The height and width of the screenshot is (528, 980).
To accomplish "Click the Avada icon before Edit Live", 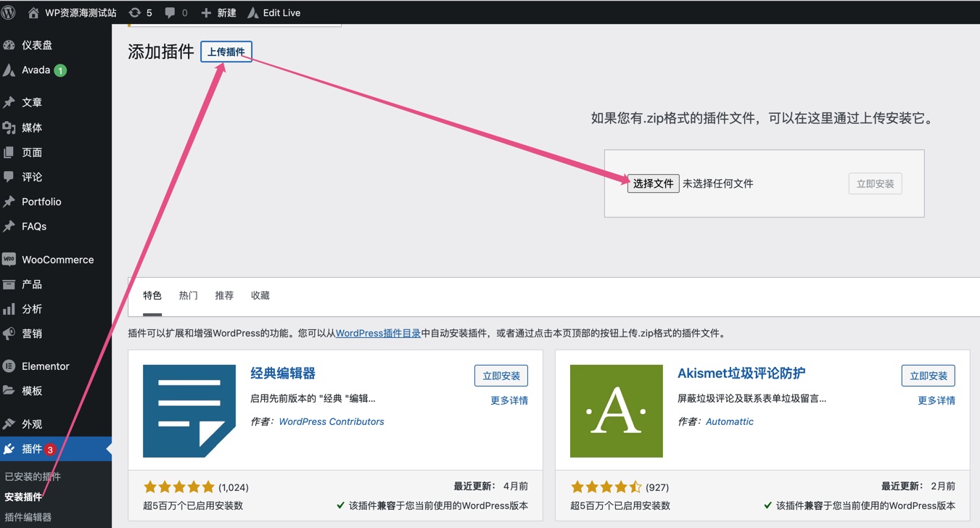I will [252, 12].
